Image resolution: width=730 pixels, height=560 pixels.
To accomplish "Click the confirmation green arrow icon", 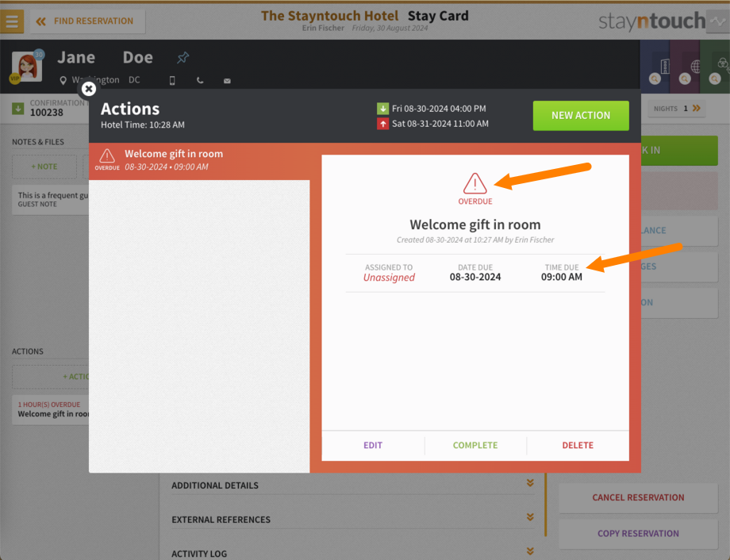I will (17, 109).
